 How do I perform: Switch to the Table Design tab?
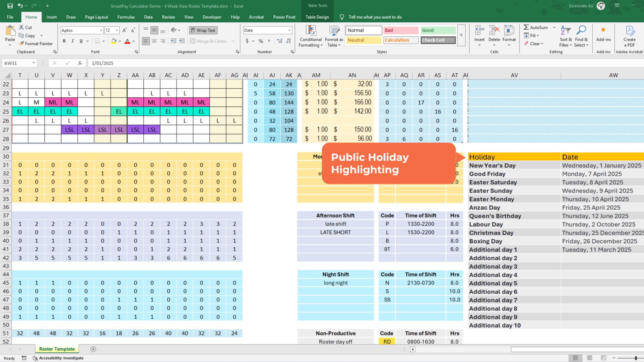pyautogui.click(x=317, y=17)
